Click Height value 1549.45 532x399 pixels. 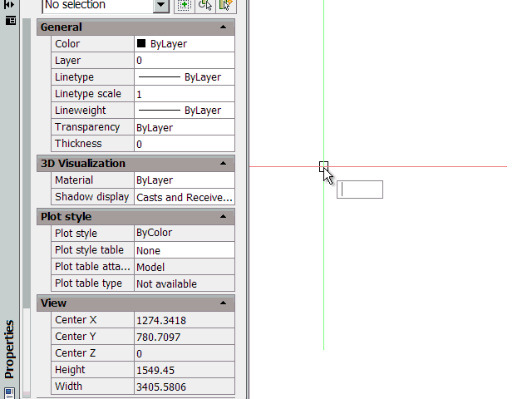tap(185, 370)
